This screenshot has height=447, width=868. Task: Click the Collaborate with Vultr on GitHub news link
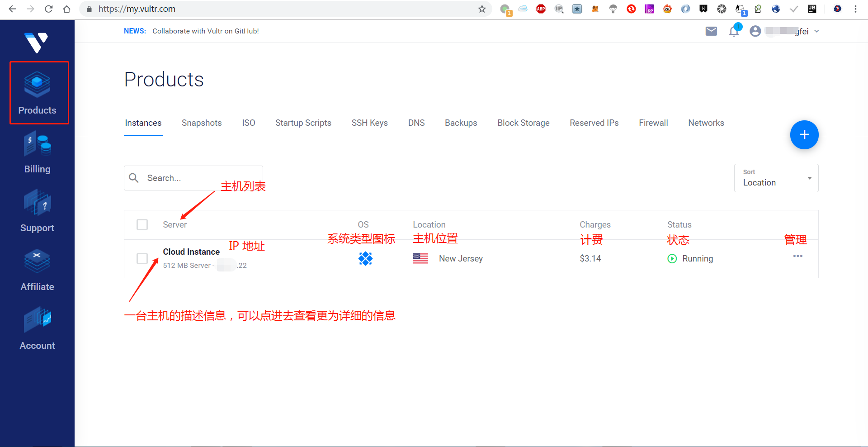click(x=206, y=31)
